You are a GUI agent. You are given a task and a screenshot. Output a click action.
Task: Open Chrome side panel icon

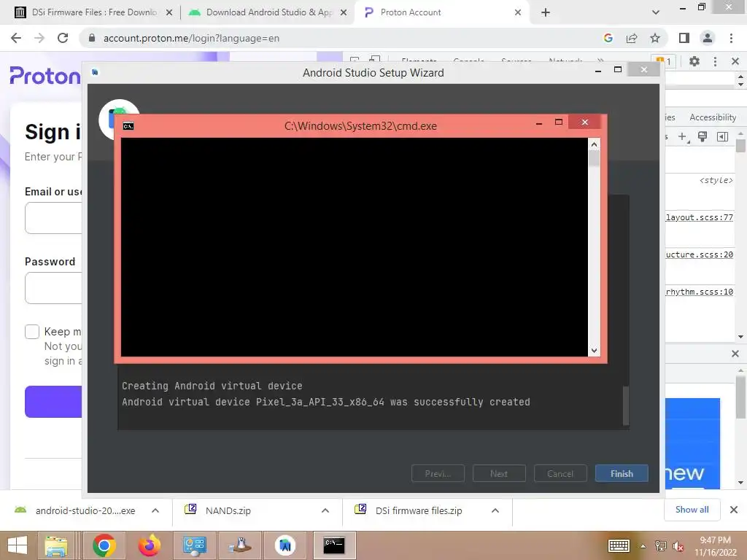click(684, 38)
